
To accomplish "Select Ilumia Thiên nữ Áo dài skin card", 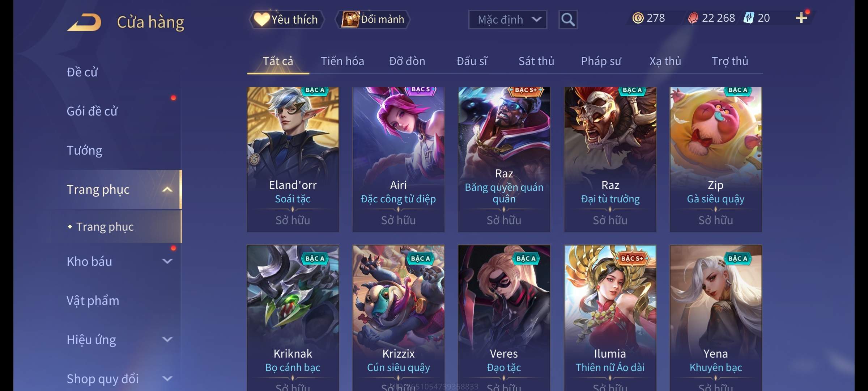I will (610, 318).
